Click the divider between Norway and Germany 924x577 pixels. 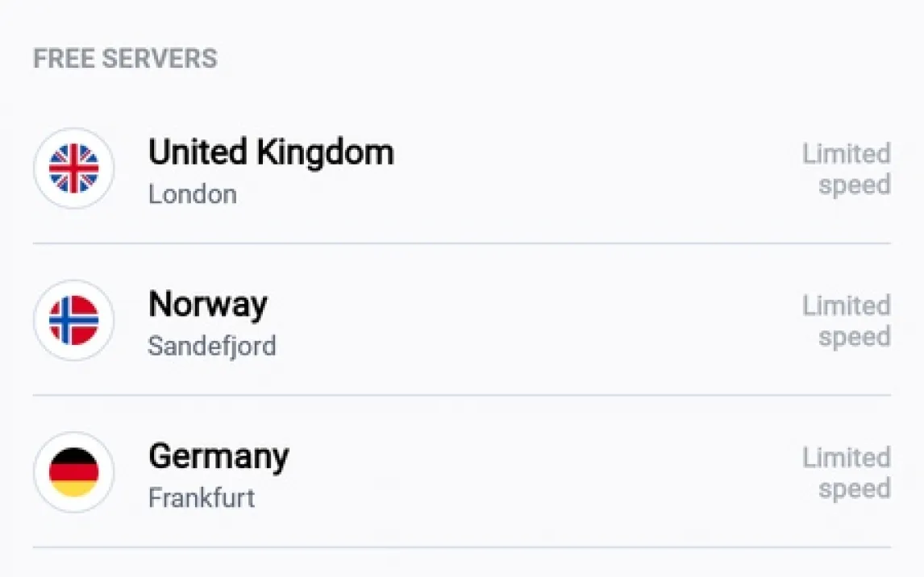461,395
